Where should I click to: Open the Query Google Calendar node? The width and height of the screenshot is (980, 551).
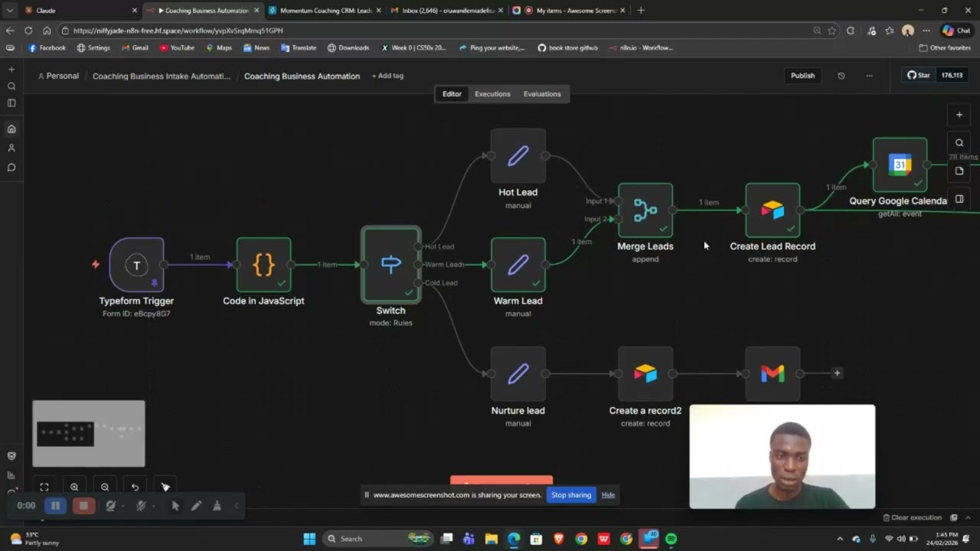click(x=900, y=165)
